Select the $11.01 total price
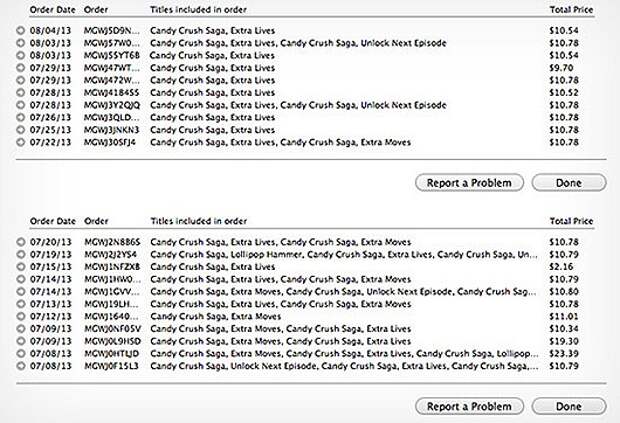 564,316
